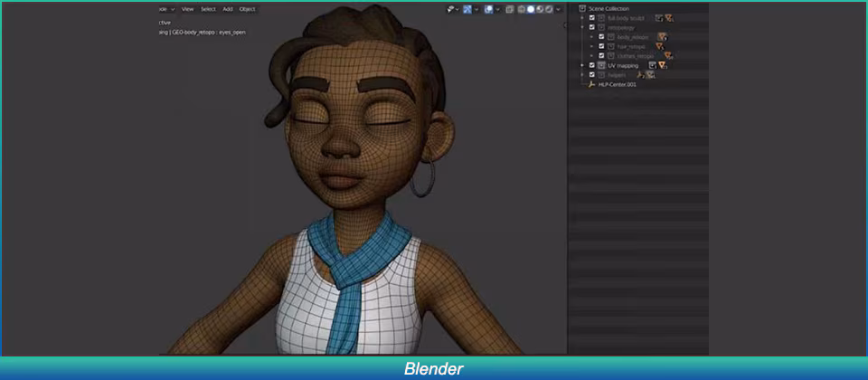
Task: Open the Select menu in viewport header
Action: pos(208,9)
